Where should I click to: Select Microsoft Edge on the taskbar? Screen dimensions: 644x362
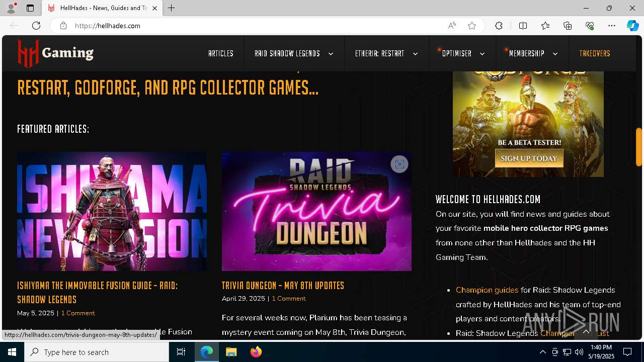coord(207,352)
